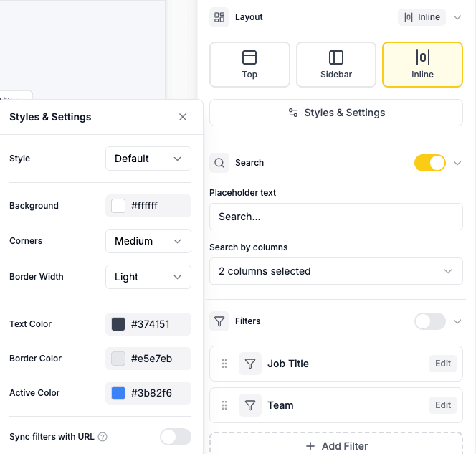Click the Team filter funnel icon
This screenshot has height=454, width=476.
point(249,405)
